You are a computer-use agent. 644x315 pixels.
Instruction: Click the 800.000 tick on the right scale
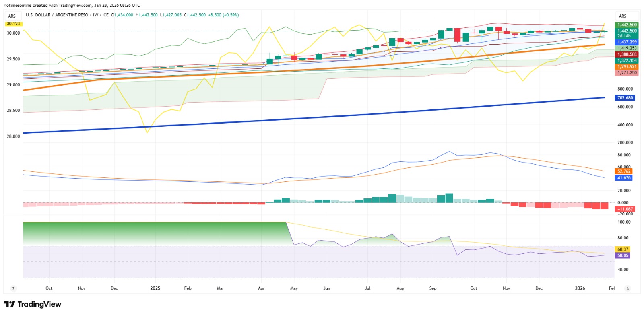click(x=625, y=89)
